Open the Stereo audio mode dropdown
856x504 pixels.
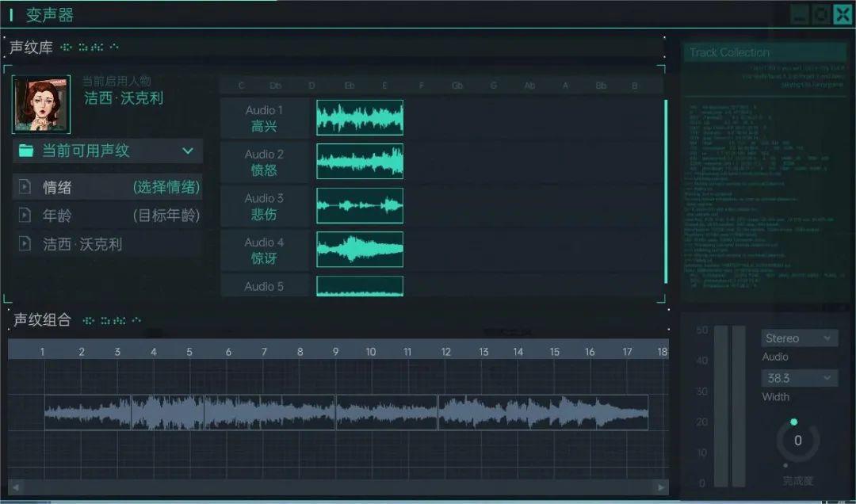point(799,338)
